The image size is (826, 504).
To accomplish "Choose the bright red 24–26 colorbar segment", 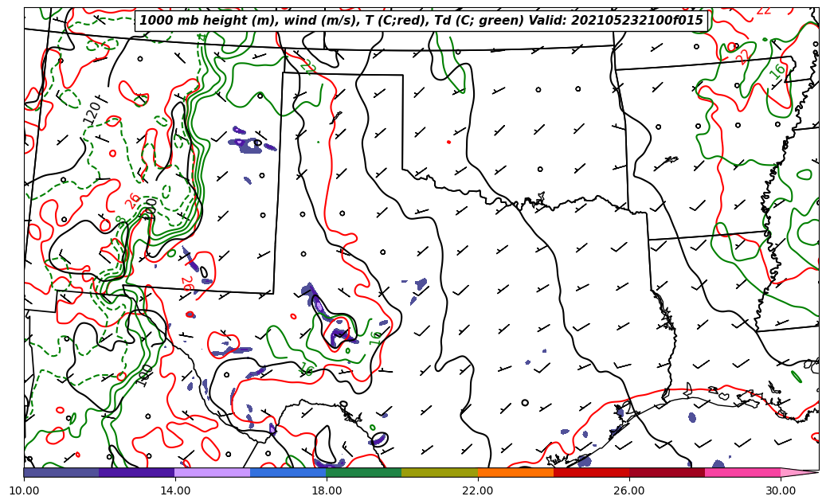I will (590, 472).
